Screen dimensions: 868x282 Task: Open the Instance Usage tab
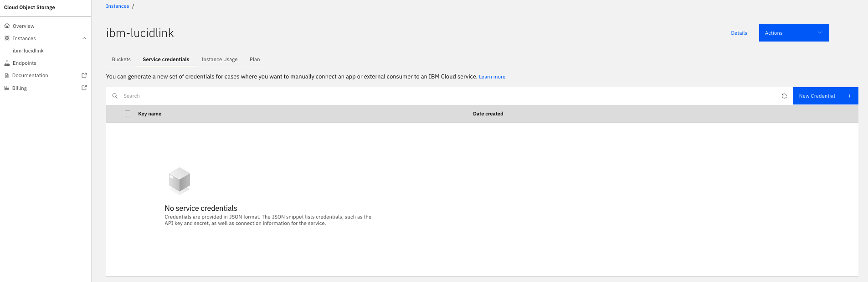coord(219,59)
